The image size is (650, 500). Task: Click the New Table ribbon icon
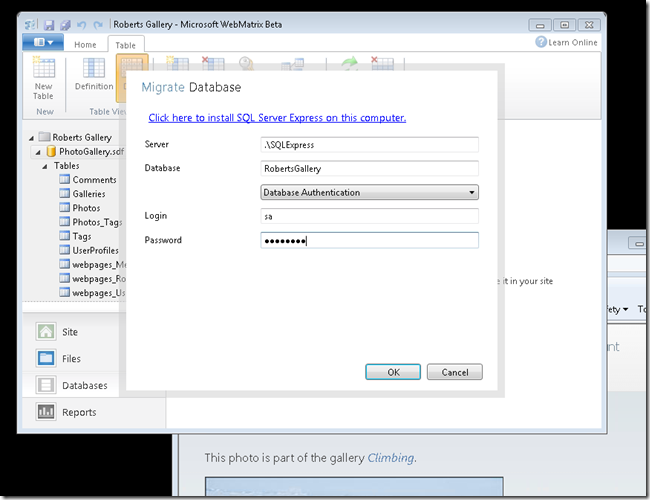(x=44, y=68)
